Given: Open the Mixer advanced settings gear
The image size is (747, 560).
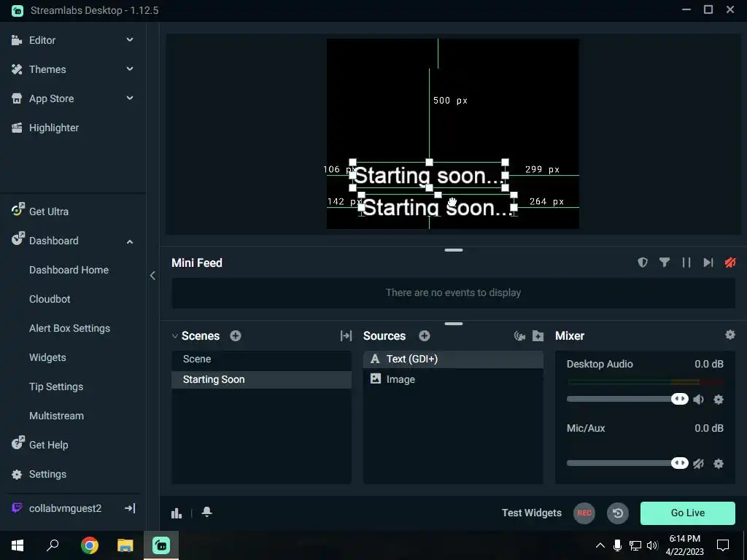Looking at the screenshot, I should (729, 335).
